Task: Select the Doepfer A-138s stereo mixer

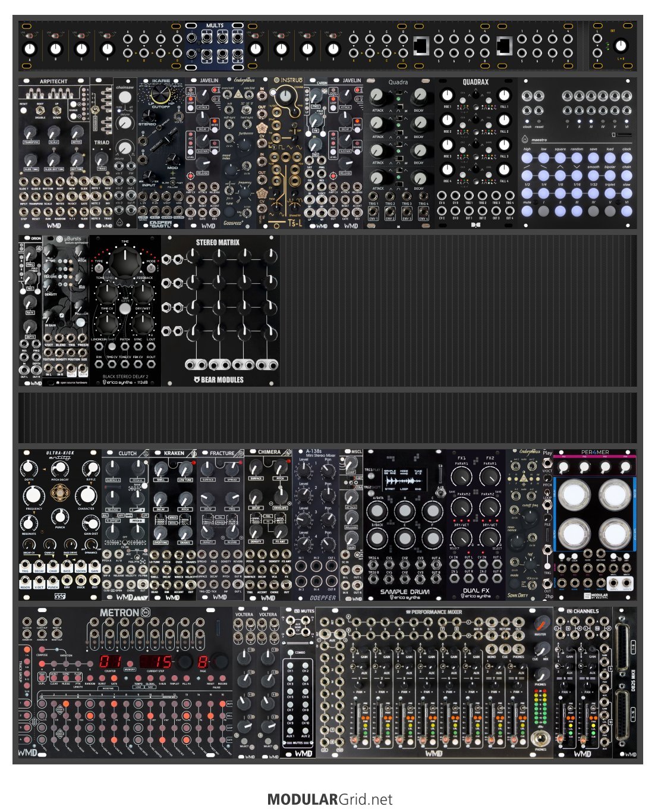Action: click(316, 525)
